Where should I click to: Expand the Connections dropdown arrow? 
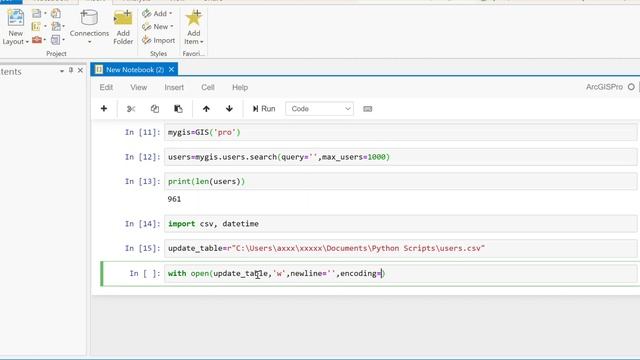coord(89,42)
